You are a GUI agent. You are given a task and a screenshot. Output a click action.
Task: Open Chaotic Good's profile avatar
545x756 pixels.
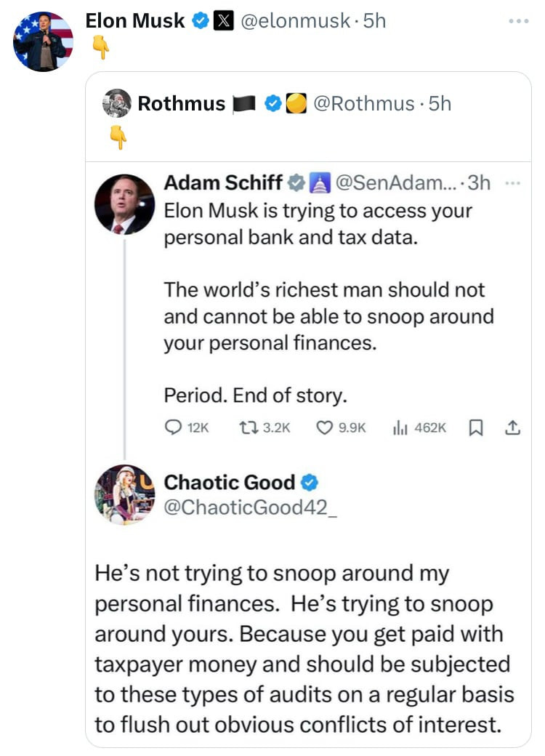coord(124,494)
